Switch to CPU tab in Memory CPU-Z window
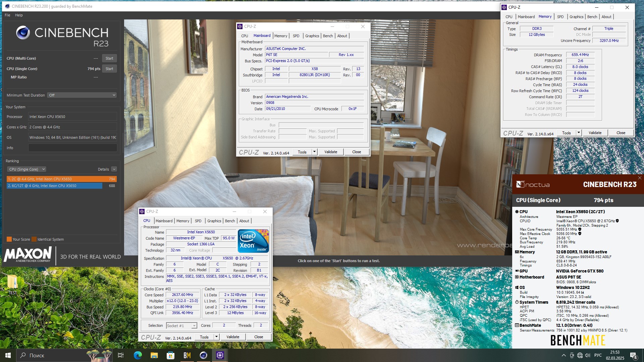Viewport: 644px width, 362px height. click(509, 17)
